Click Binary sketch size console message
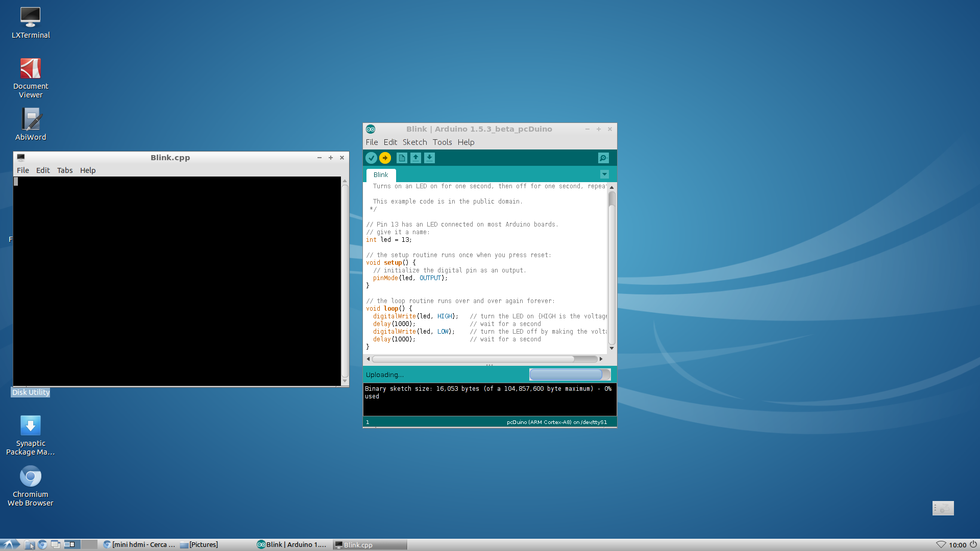 click(x=488, y=392)
